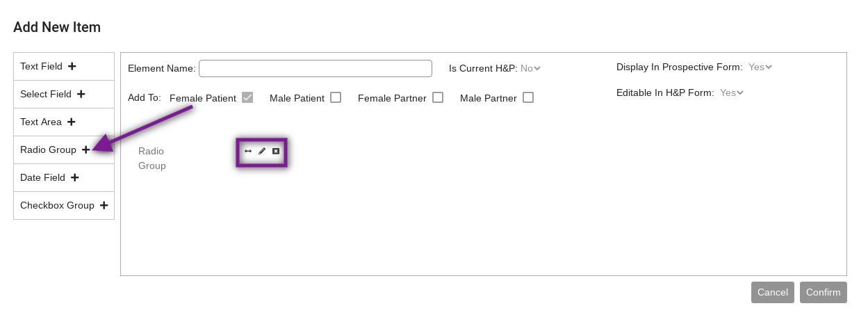Select the Text Area item in sidebar

tap(64, 122)
